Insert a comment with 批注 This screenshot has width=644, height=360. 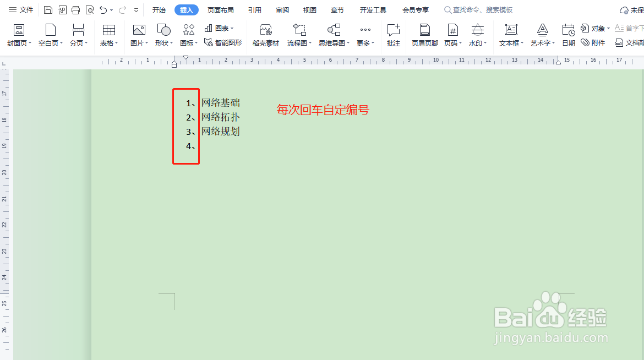[394, 35]
